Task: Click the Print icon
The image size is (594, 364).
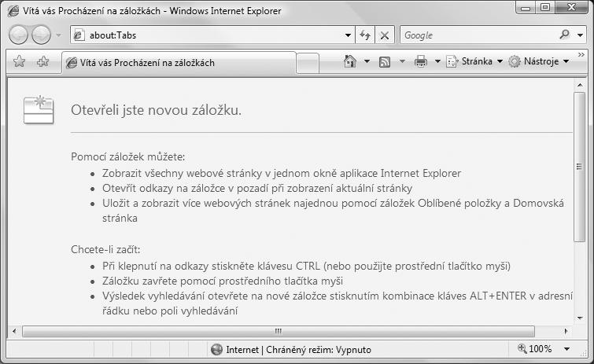Action: pyautogui.click(x=421, y=61)
